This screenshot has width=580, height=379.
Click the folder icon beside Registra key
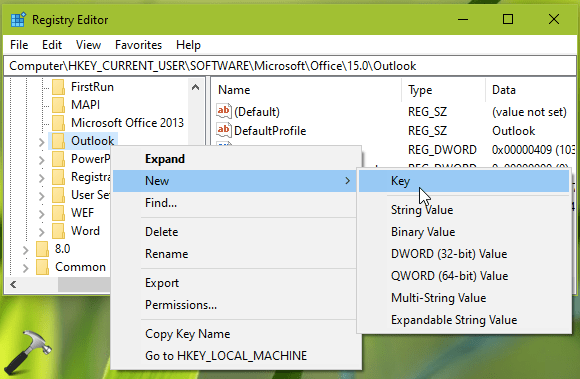58,177
